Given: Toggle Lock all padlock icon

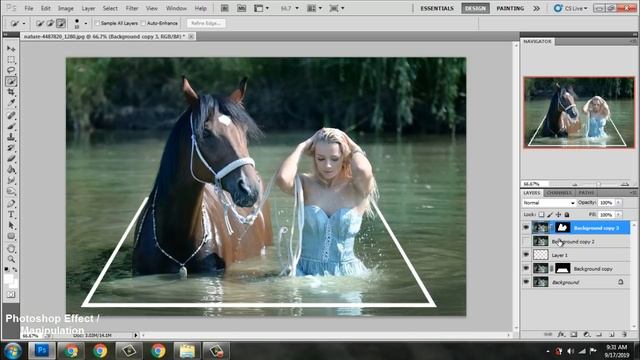Looking at the screenshot, I should point(567,214).
